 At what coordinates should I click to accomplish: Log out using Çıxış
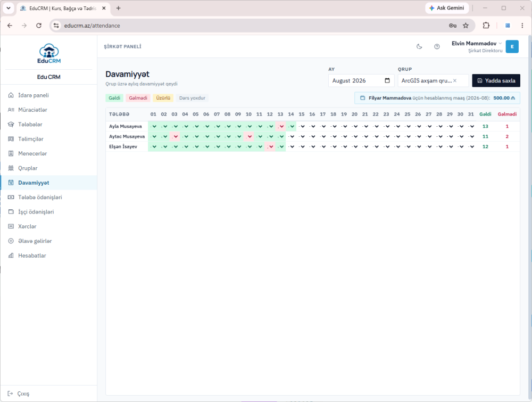(18, 393)
